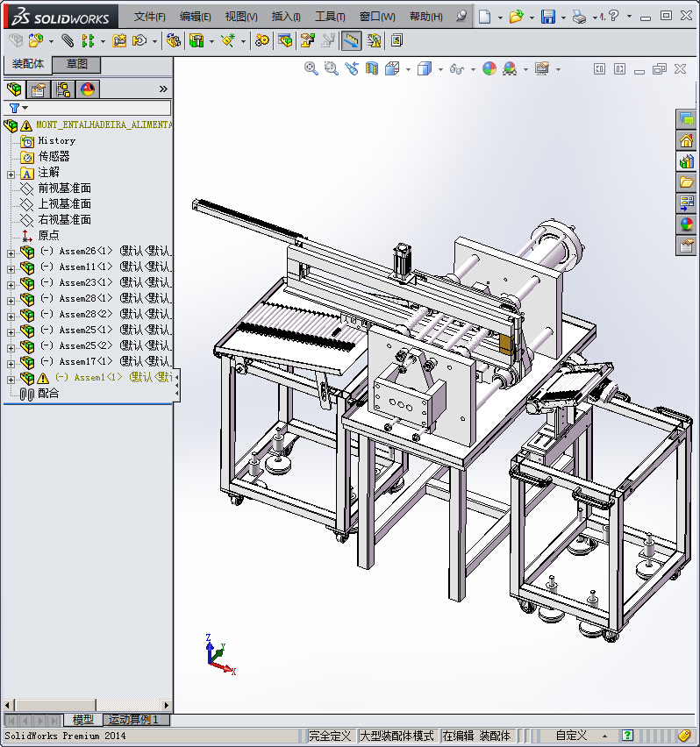Screen dimensions: 700x747
Task: Open the DisplayManager tab
Action: point(88,89)
